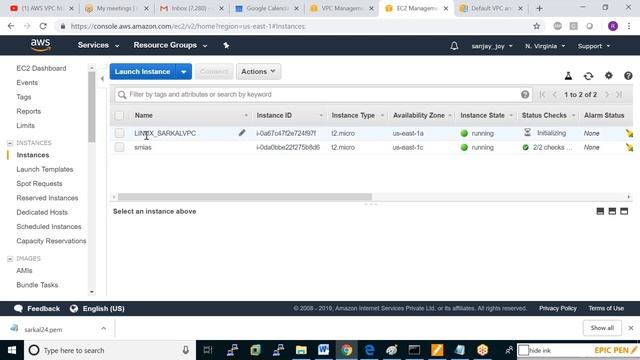
Task: Collapse the IMAGES section in sidebar
Action: pos(10,259)
